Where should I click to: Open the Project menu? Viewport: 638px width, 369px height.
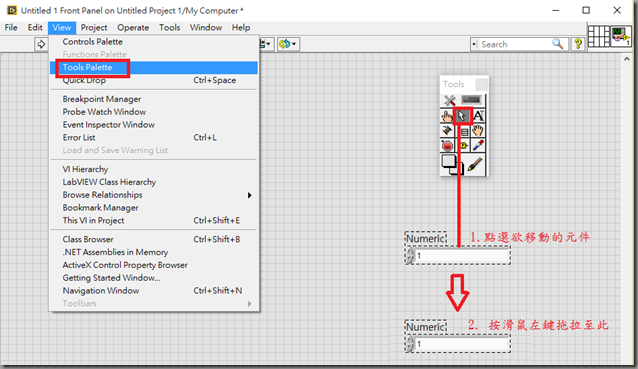pos(94,28)
